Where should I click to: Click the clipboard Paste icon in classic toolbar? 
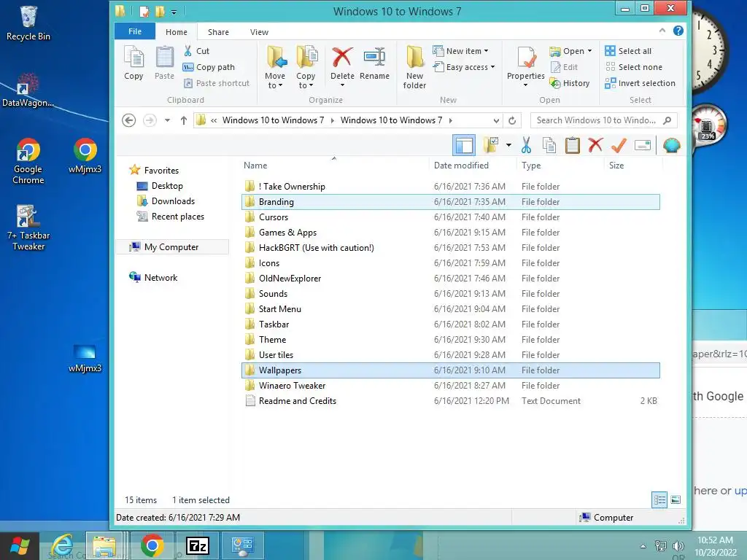click(572, 145)
